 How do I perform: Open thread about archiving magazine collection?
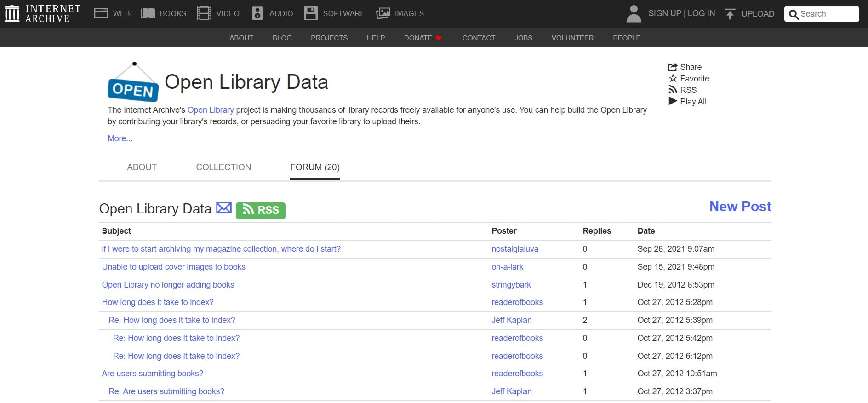coord(221,249)
